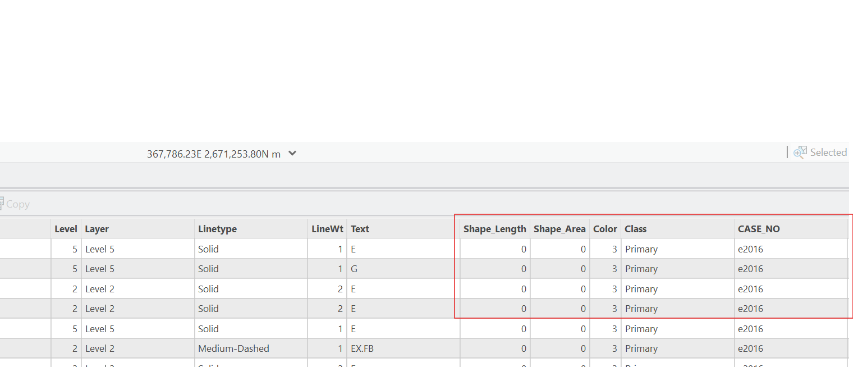This screenshot has height=367, width=853.
Task: Click Level 5 layer cell in G row
Action: (138, 269)
